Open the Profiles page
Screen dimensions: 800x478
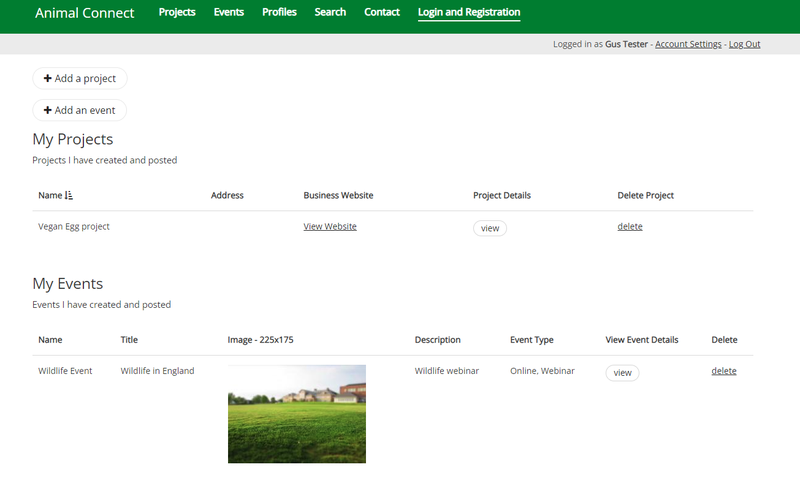point(279,13)
